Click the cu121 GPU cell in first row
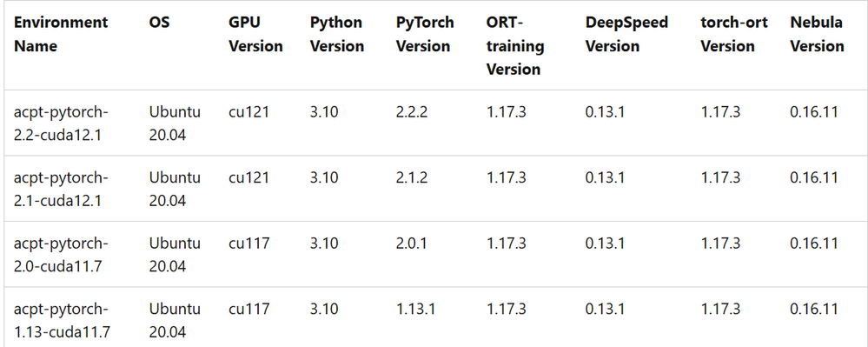 [249, 112]
